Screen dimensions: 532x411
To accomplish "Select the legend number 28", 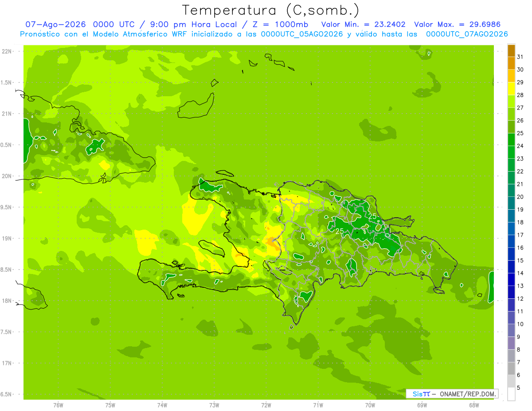I will pos(520,95).
